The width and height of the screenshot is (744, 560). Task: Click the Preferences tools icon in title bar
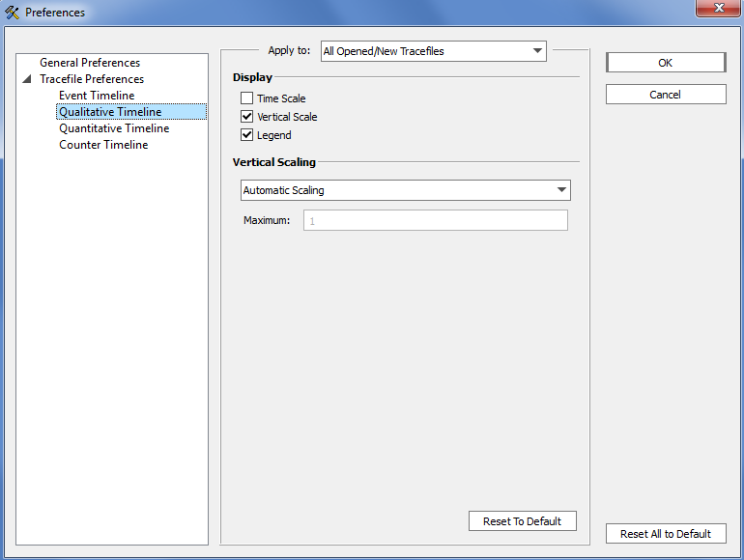[12, 13]
